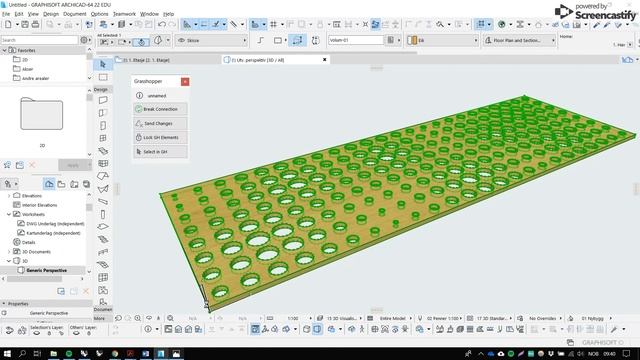Open the Skisse layer dropdown

pos(212,40)
